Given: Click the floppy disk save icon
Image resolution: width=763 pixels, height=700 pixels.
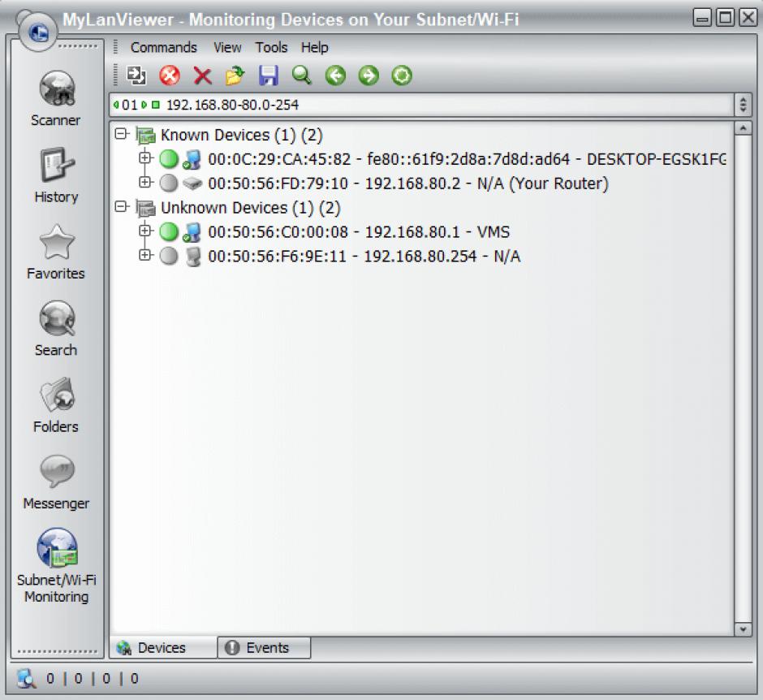Looking at the screenshot, I should pyautogui.click(x=269, y=76).
